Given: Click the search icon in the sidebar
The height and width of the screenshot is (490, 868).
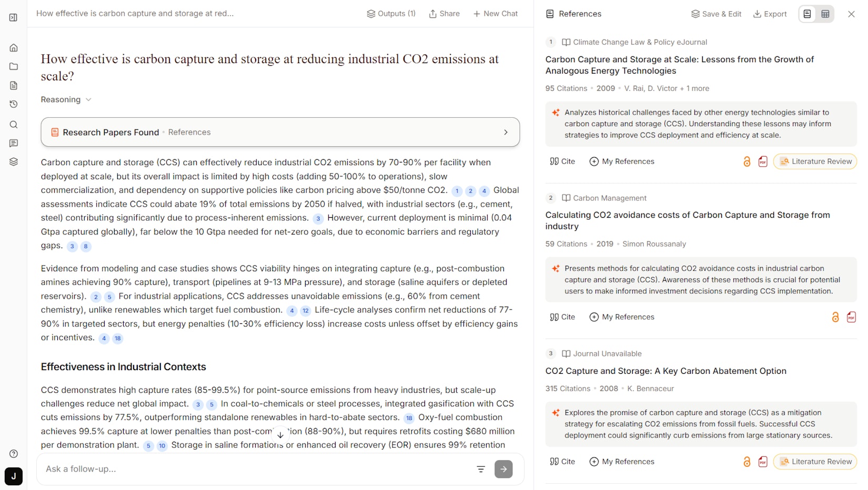Looking at the screenshot, I should [14, 125].
